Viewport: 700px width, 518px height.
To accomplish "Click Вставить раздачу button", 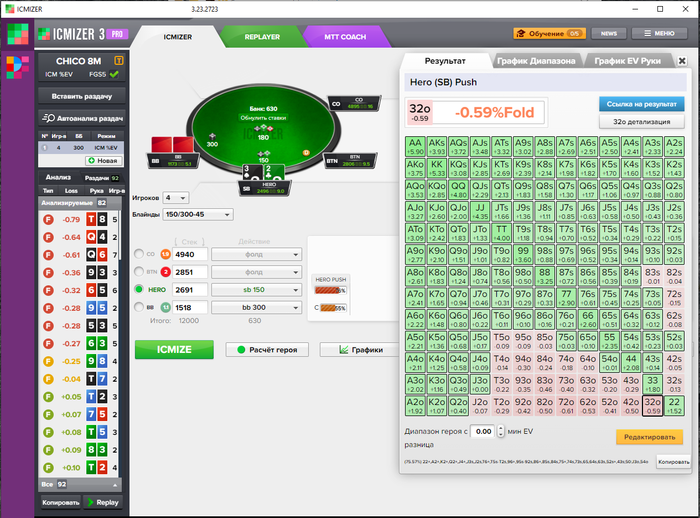I will tap(82, 96).
